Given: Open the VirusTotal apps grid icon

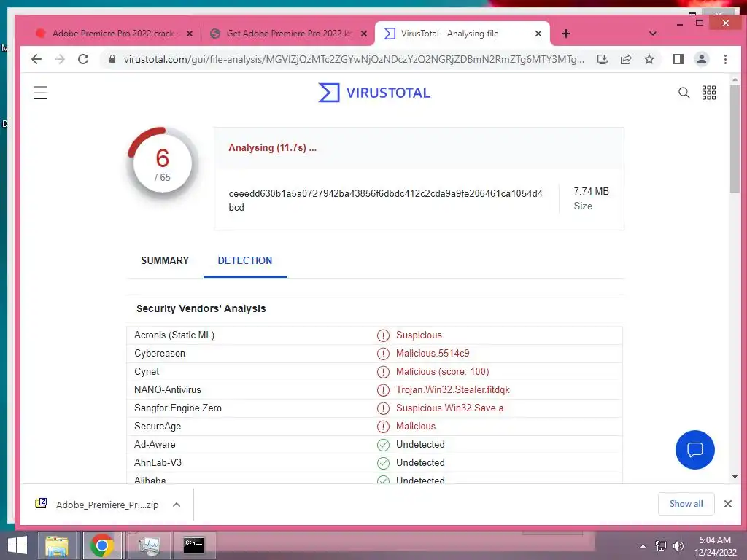Looking at the screenshot, I should tap(709, 93).
